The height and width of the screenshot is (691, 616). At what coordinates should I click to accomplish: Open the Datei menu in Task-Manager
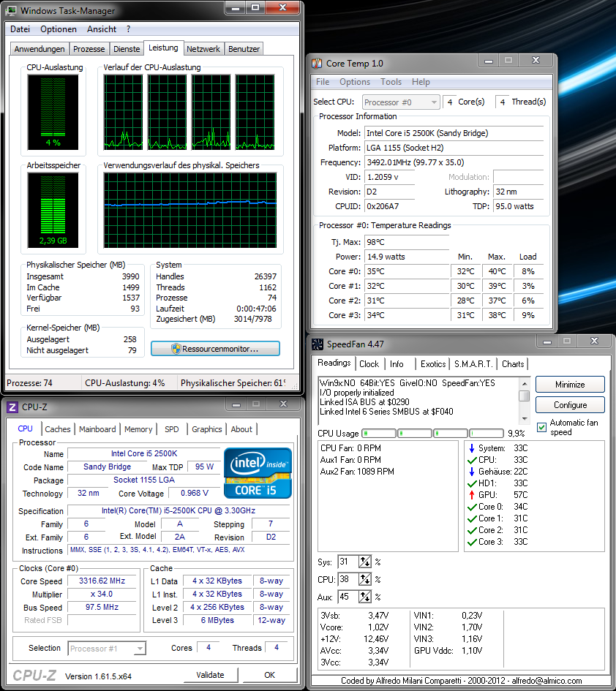coord(20,29)
